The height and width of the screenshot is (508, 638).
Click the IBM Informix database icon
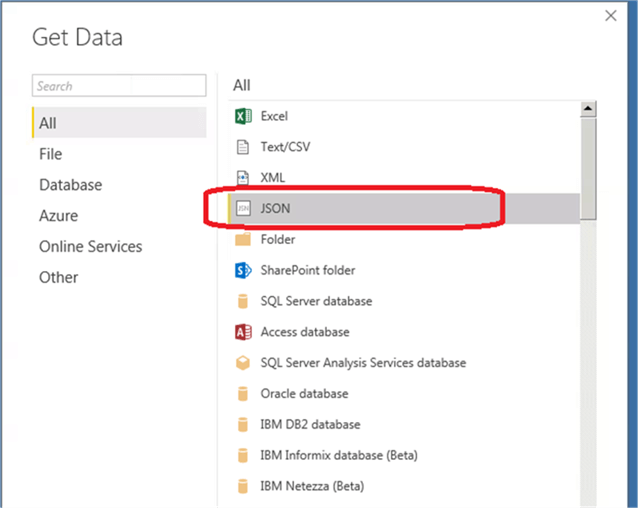click(243, 456)
